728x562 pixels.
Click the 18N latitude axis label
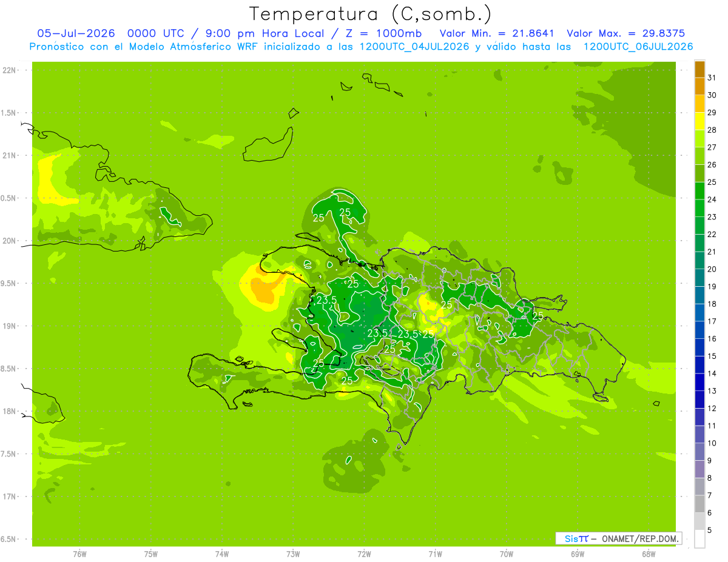coord(10,411)
